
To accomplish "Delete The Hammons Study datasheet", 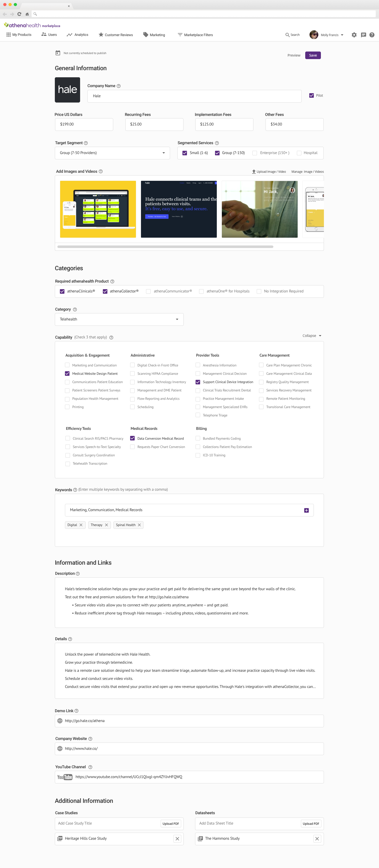I will point(317,838).
